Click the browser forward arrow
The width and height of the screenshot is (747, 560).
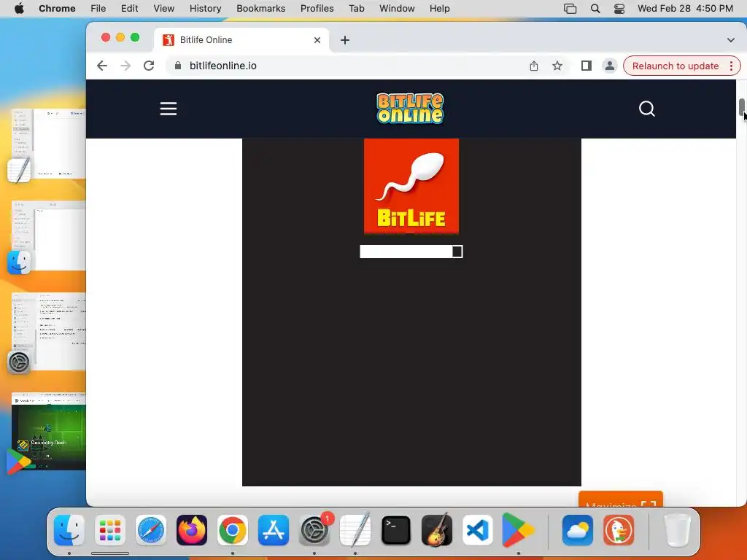[125, 66]
